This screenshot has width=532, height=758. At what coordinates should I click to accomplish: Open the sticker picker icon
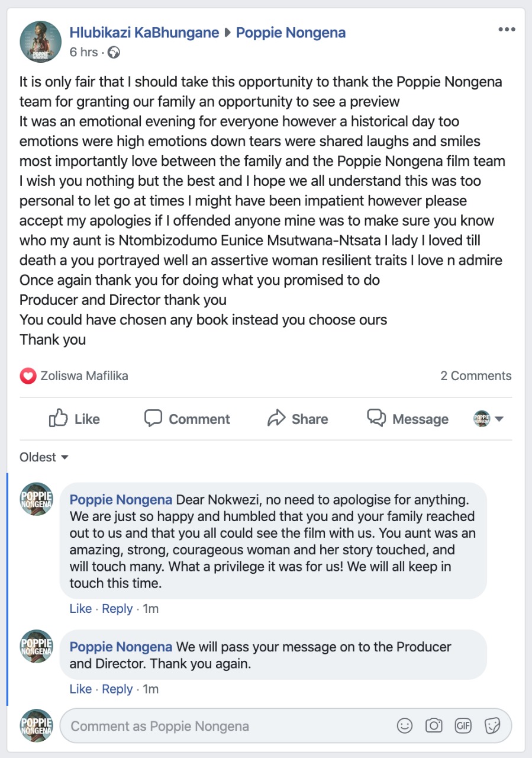[492, 726]
